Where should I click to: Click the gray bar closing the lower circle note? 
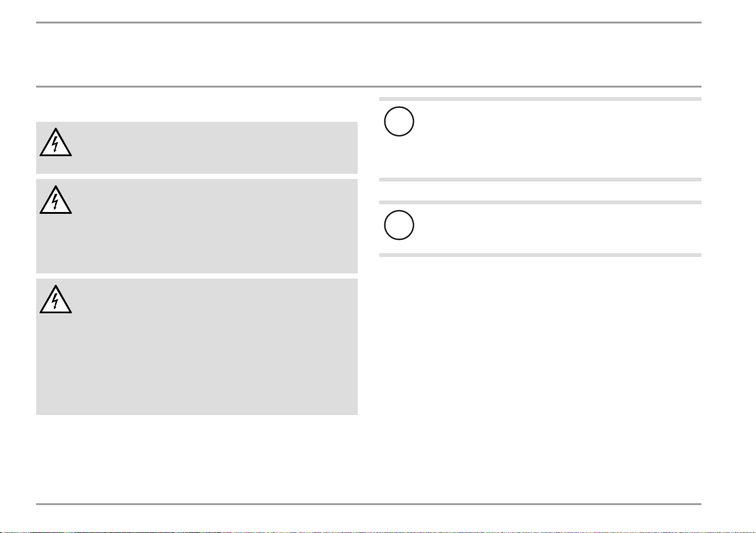[x=540, y=255]
